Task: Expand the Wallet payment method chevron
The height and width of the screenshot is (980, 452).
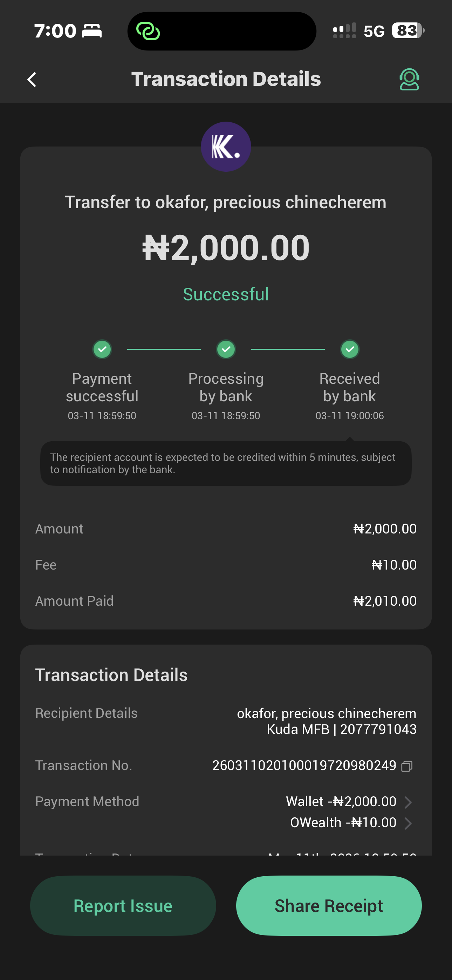Action: pyautogui.click(x=408, y=802)
